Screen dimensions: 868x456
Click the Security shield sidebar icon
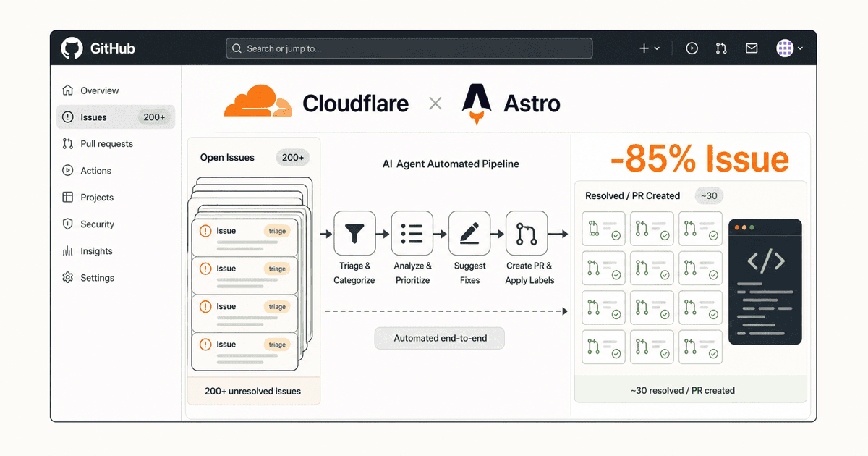(x=68, y=224)
